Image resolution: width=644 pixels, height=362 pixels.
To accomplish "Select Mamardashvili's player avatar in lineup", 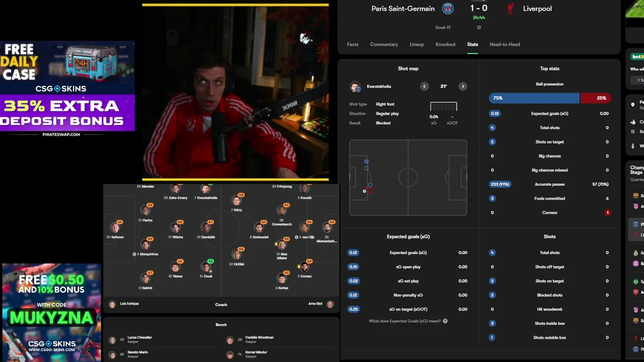I will (327, 228).
